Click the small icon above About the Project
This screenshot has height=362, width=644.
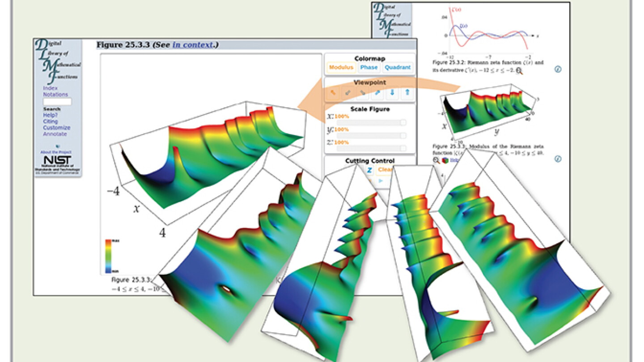[x=57, y=146]
